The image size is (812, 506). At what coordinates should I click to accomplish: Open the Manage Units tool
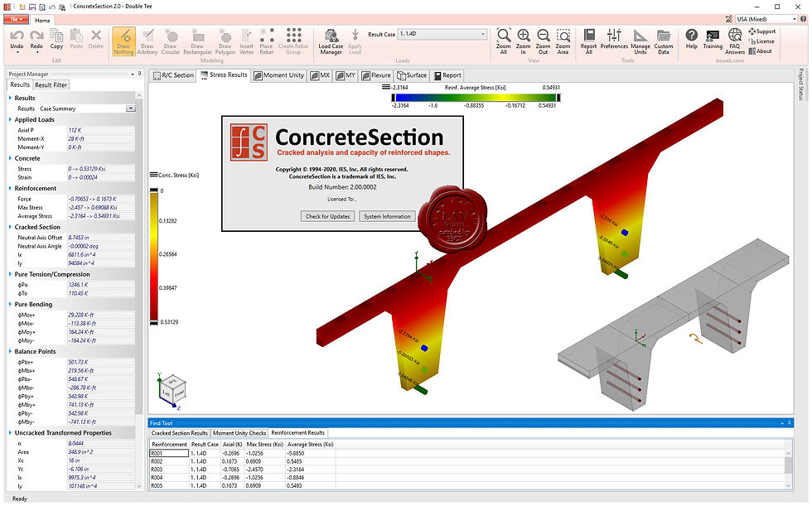point(640,41)
